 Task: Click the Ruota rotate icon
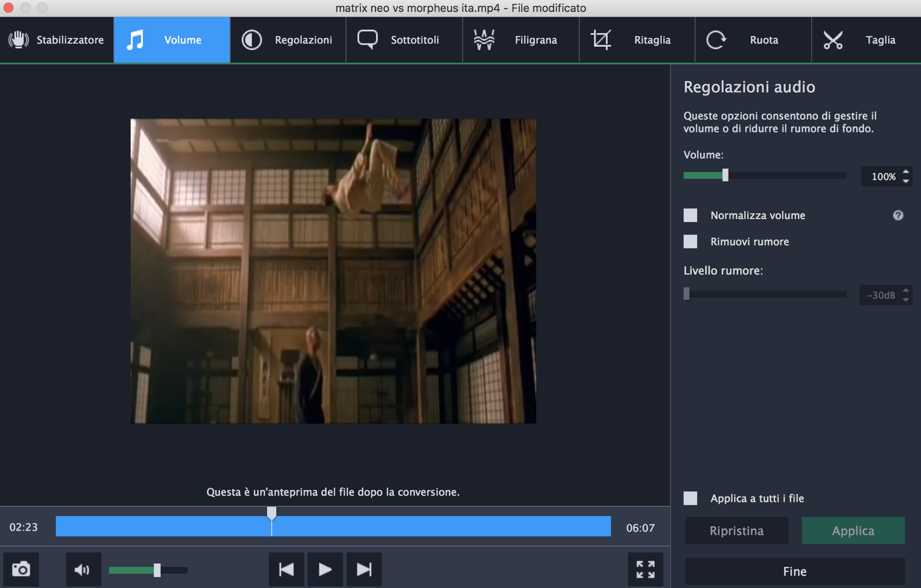pos(716,40)
